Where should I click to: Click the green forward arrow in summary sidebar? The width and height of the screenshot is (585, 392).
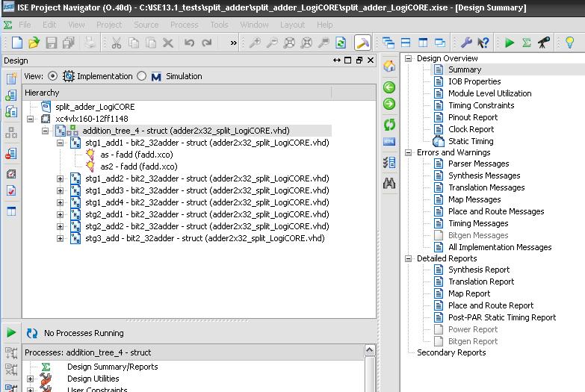[389, 104]
